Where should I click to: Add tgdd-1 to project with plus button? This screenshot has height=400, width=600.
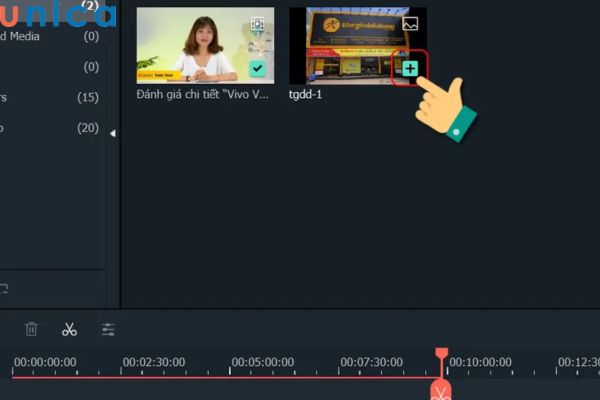(410, 69)
